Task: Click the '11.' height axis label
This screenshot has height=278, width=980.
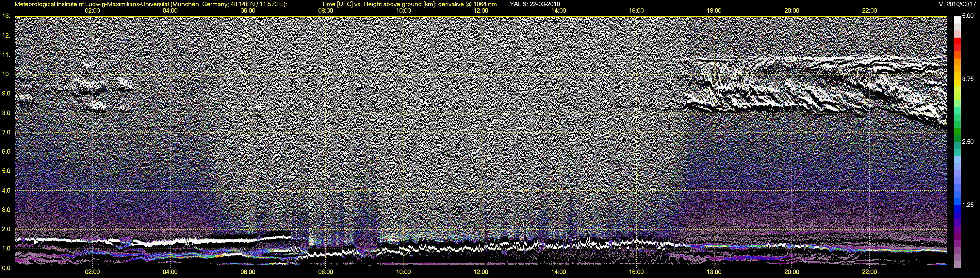Action: 7,55
